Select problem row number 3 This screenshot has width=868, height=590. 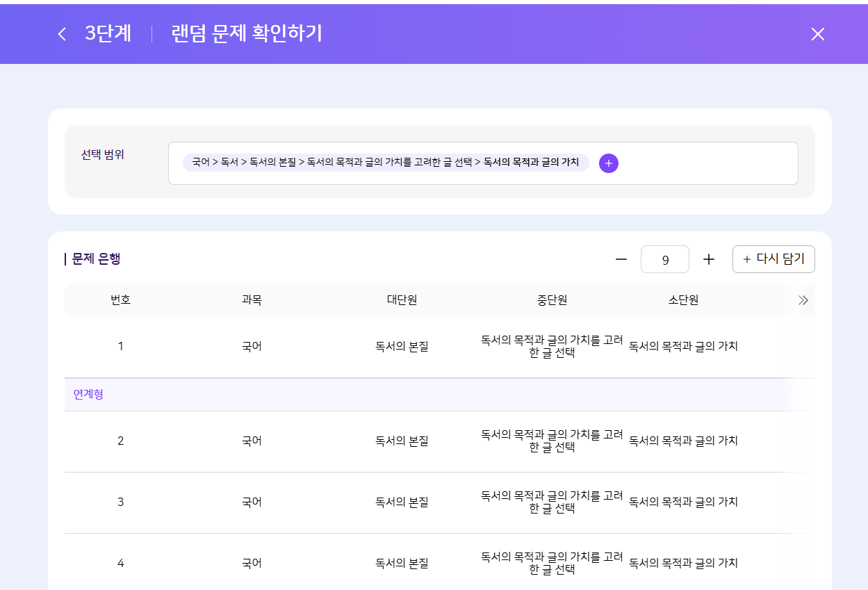(120, 502)
